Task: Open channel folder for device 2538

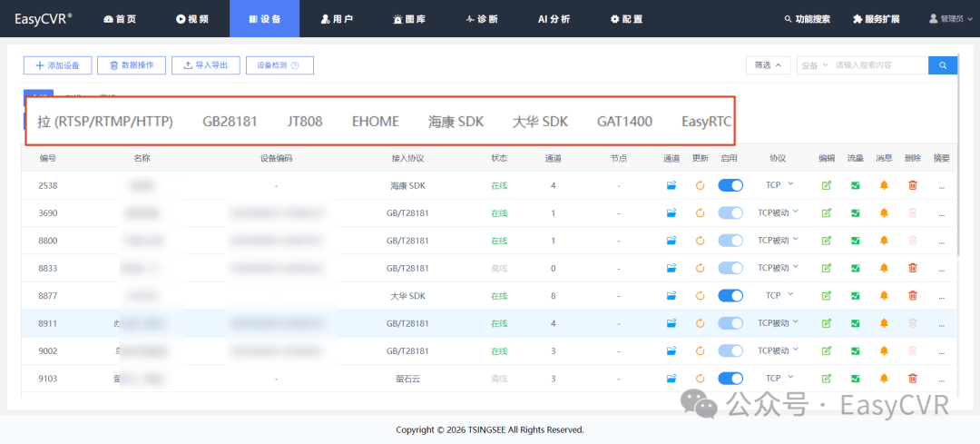Action: point(671,186)
